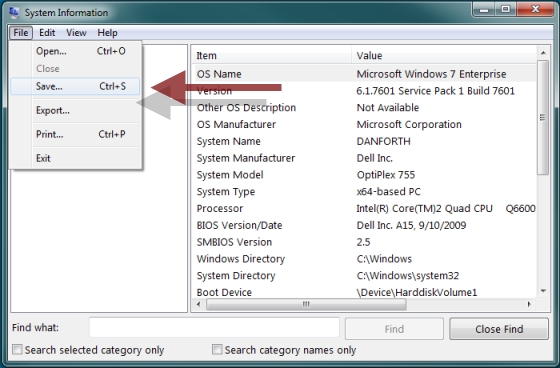Click the horizontal scrollbar thumb

coord(306,304)
